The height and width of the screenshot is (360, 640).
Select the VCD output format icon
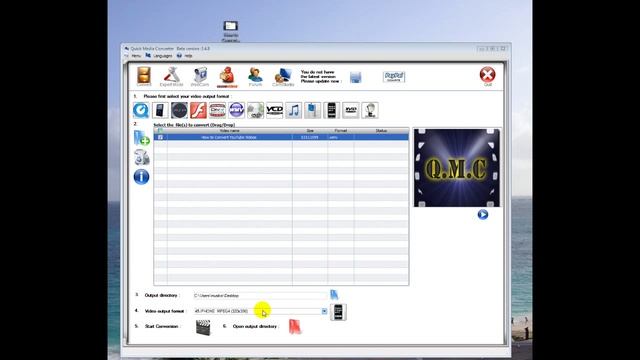(274, 110)
